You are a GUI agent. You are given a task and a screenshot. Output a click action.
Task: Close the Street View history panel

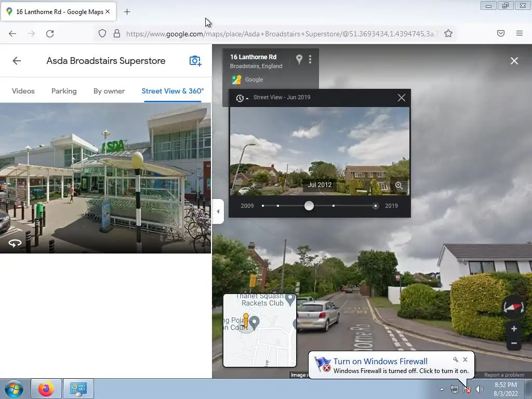click(402, 98)
